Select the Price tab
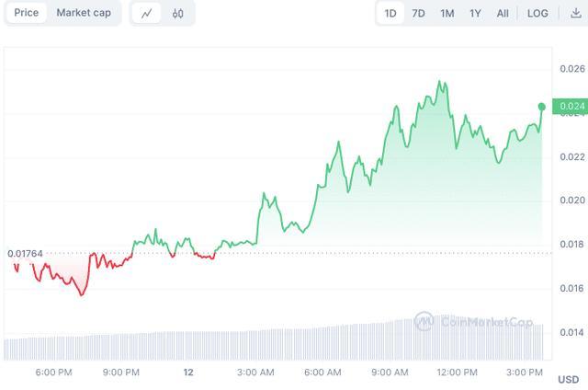Viewport: 588px width, 390px height. (x=27, y=14)
